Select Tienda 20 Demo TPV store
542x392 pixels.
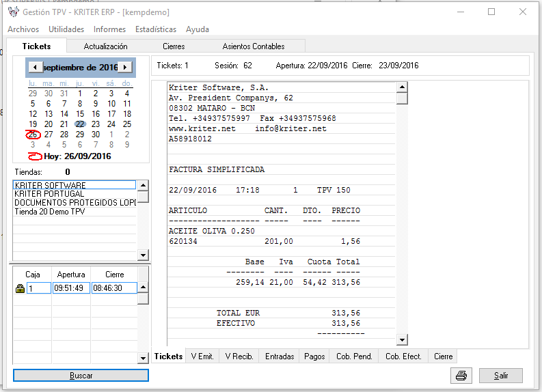point(74,212)
